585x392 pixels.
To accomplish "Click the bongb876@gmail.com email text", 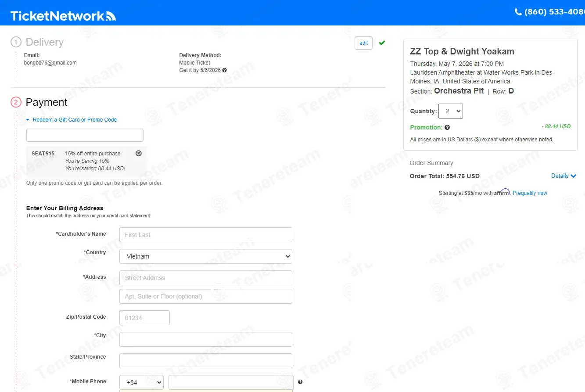I will 50,63.
